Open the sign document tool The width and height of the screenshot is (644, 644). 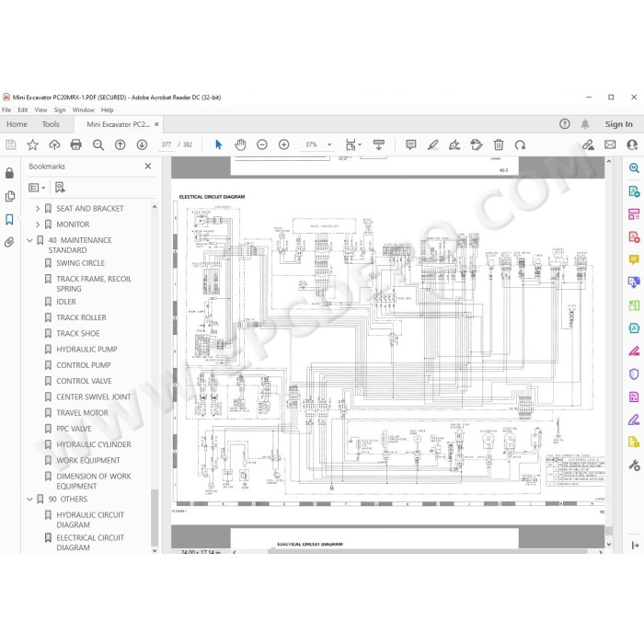click(454, 144)
